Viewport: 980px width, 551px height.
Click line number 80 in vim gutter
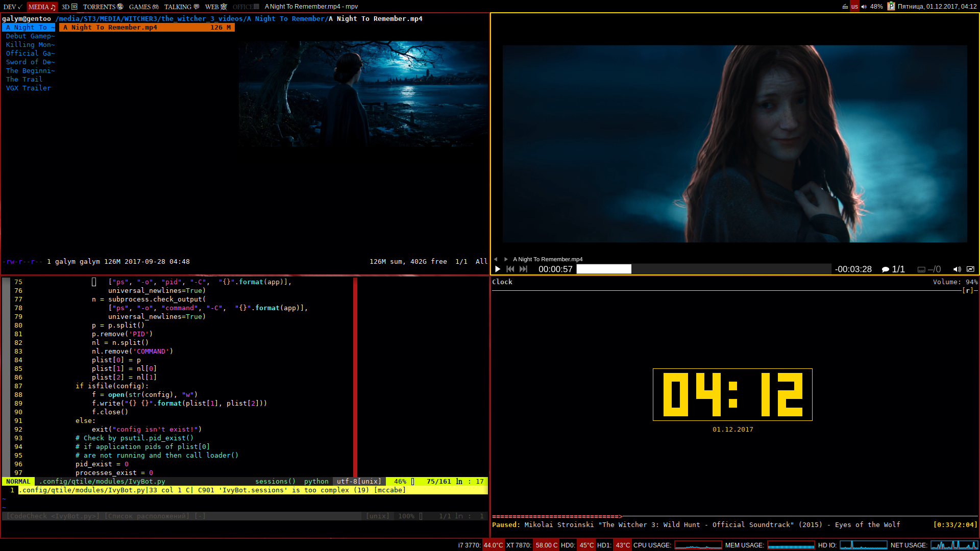point(18,325)
